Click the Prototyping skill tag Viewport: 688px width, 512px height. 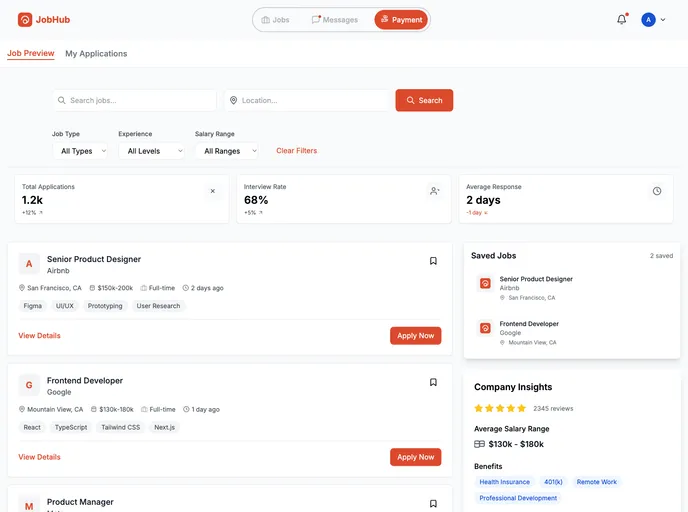pos(105,306)
